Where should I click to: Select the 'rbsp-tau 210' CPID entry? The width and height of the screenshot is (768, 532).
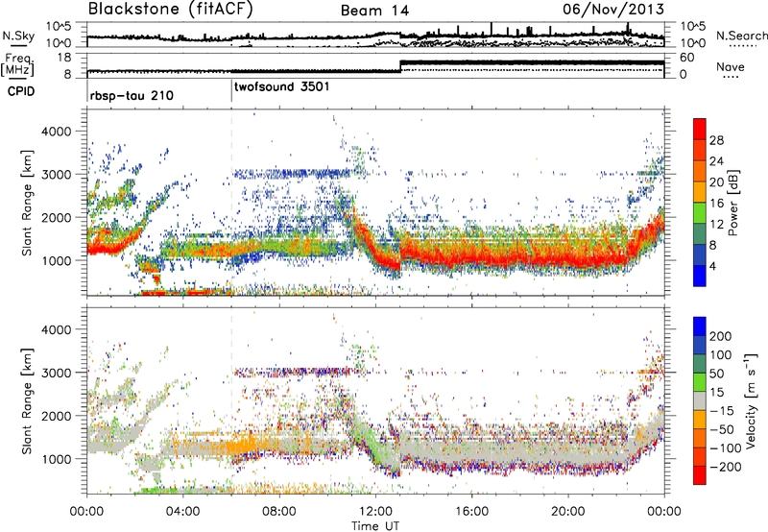tap(132, 95)
